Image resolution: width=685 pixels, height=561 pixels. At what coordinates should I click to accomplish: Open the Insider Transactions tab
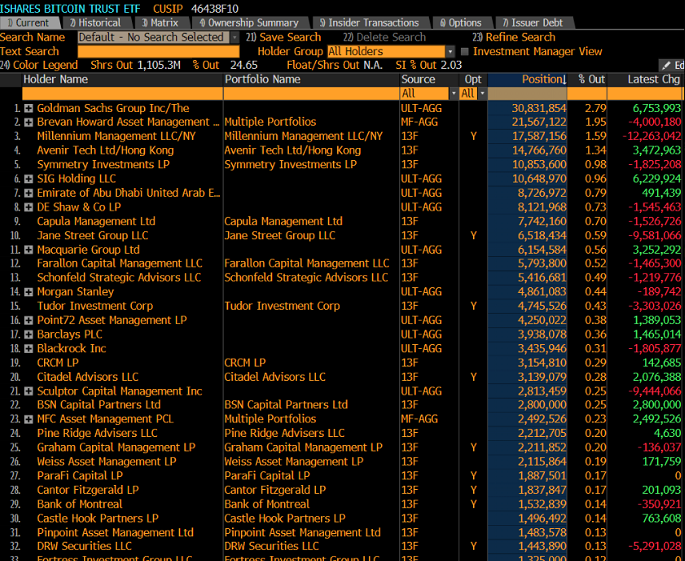369,23
